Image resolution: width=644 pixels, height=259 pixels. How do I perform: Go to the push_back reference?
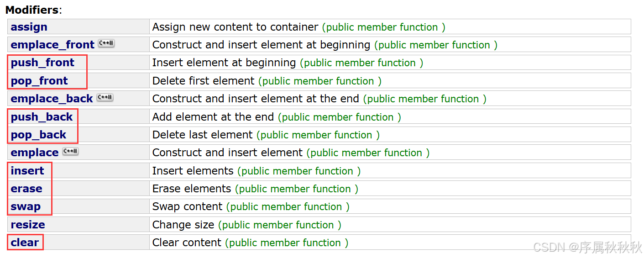[42, 117]
